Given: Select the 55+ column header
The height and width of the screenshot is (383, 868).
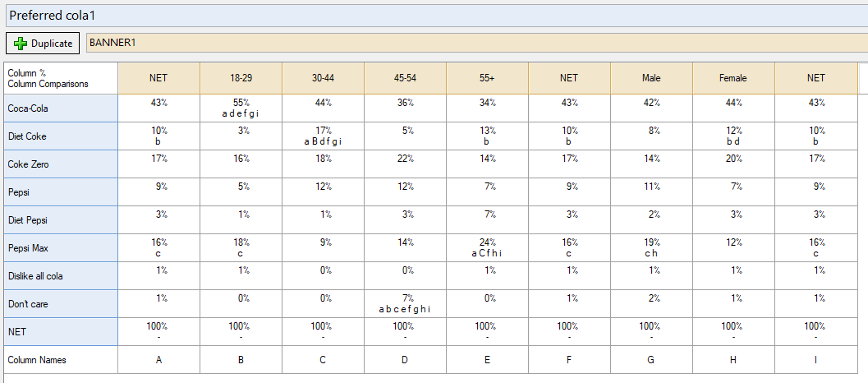Looking at the screenshot, I should point(487,78).
